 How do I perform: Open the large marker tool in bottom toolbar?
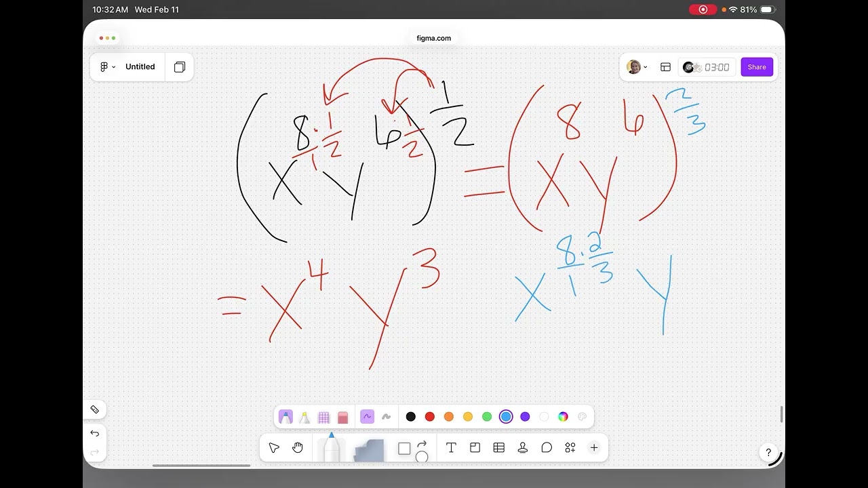coord(331,447)
